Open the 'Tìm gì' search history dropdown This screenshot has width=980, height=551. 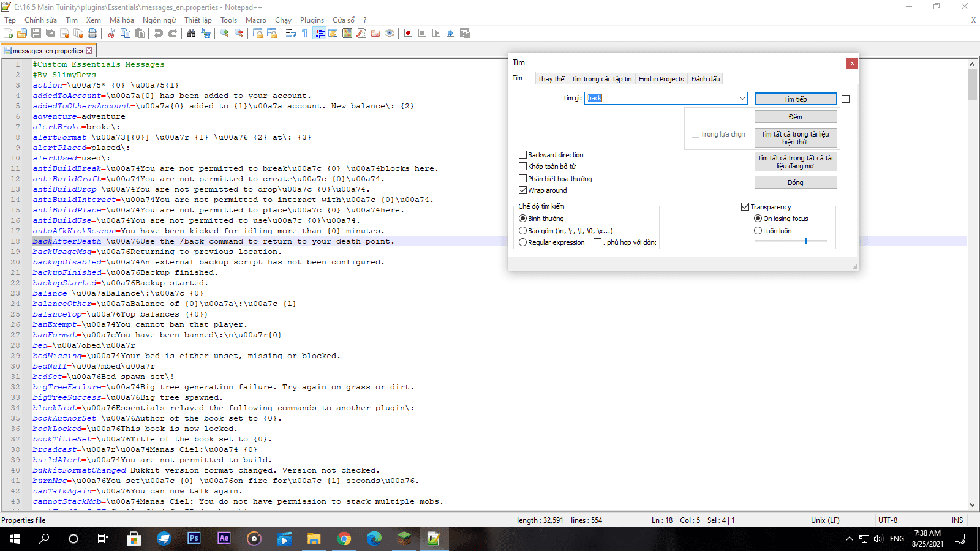click(x=742, y=98)
